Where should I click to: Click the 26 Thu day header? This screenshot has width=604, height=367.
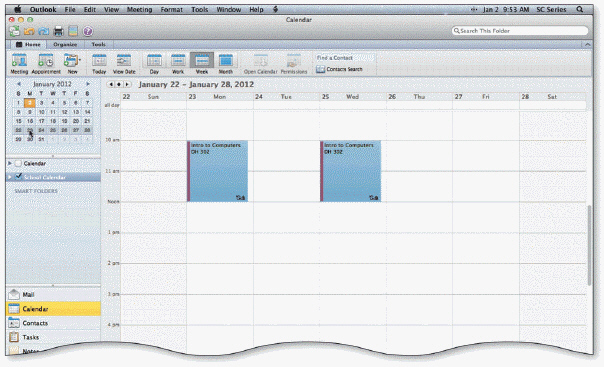click(x=419, y=97)
